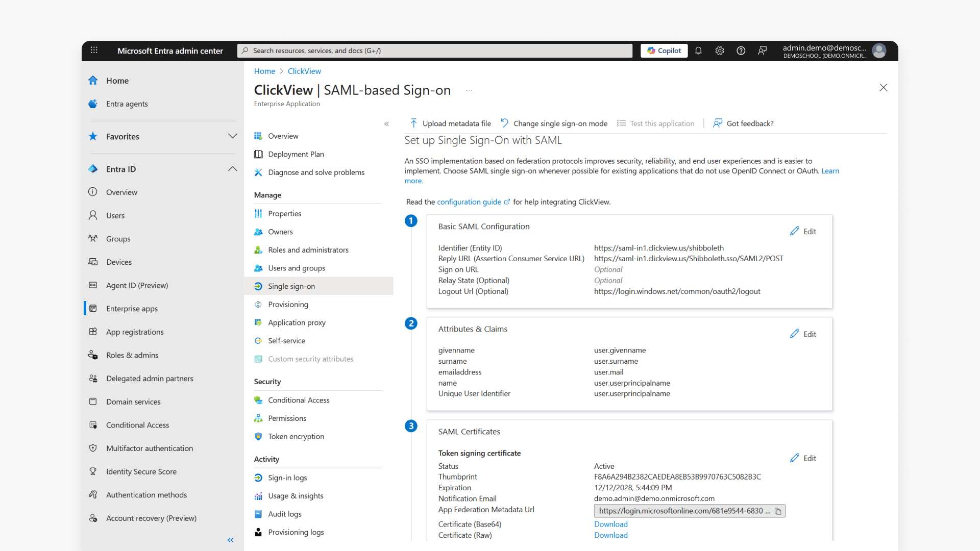Image resolution: width=980 pixels, height=551 pixels.
Task: Select Conditional Access under Security
Action: [299, 399]
